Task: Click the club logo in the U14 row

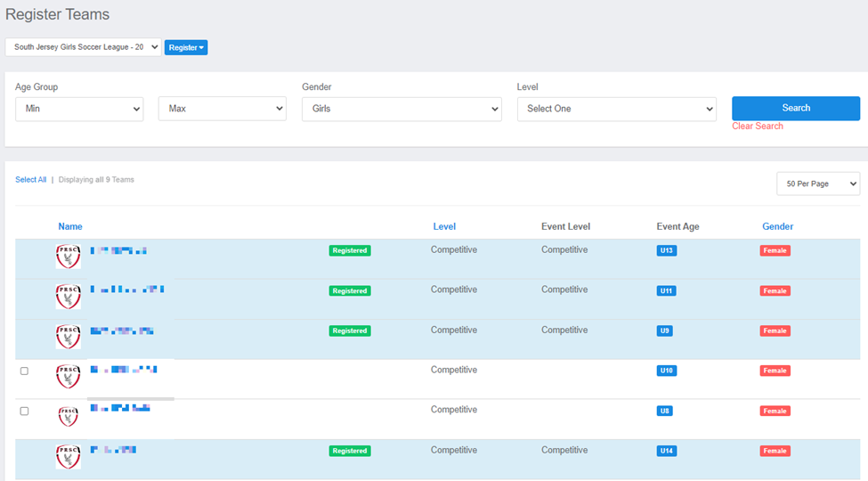Action: (68, 456)
